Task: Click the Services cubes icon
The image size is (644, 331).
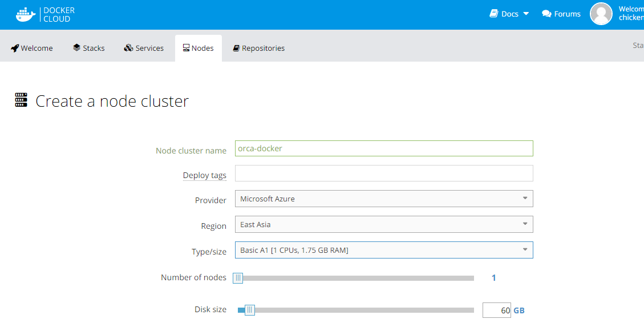Action: coord(128,48)
